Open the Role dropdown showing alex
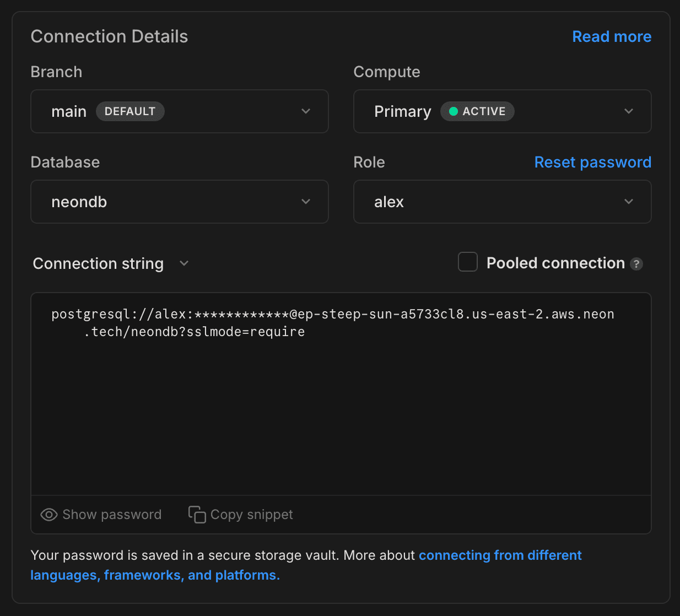This screenshot has width=680, height=616. coord(502,202)
